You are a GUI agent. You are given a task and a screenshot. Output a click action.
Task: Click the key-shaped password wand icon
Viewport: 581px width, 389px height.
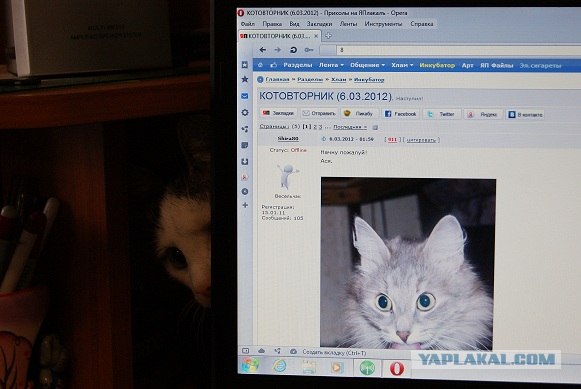(309, 50)
